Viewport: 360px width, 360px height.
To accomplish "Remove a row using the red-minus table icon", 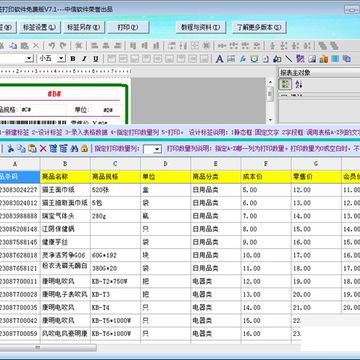I will coord(63,148).
